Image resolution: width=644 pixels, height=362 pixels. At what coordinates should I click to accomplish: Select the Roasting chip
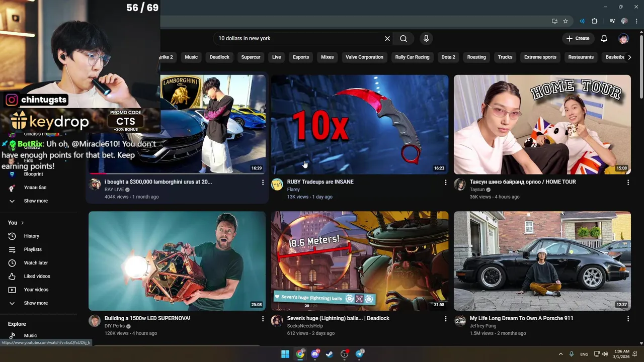476,57
